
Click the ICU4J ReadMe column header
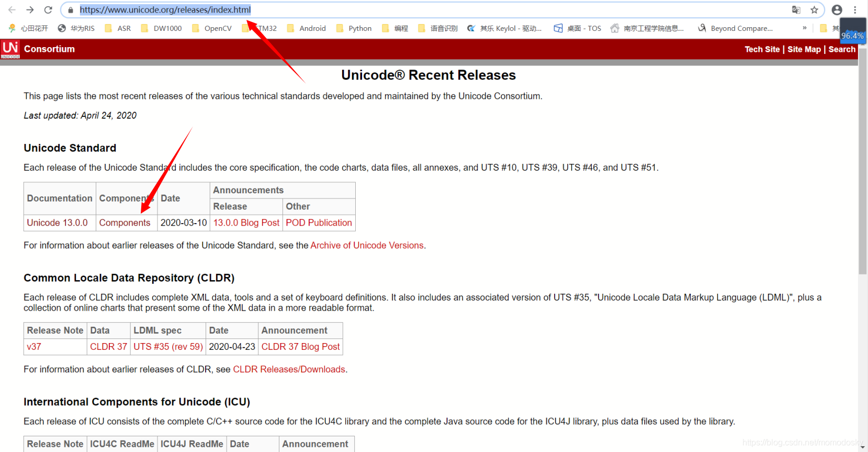click(x=191, y=444)
